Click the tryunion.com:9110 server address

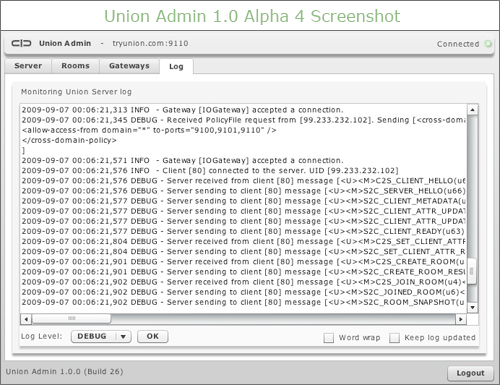pyautogui.click(x=150, y=43)
